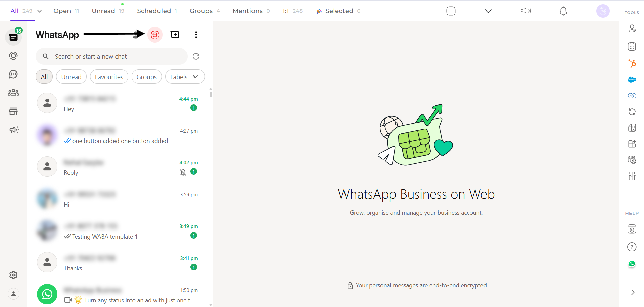The height and width of the screenshot is (307, 644).
Task: Open the Labels filter dropdown
Action: [x=185, y=77]
